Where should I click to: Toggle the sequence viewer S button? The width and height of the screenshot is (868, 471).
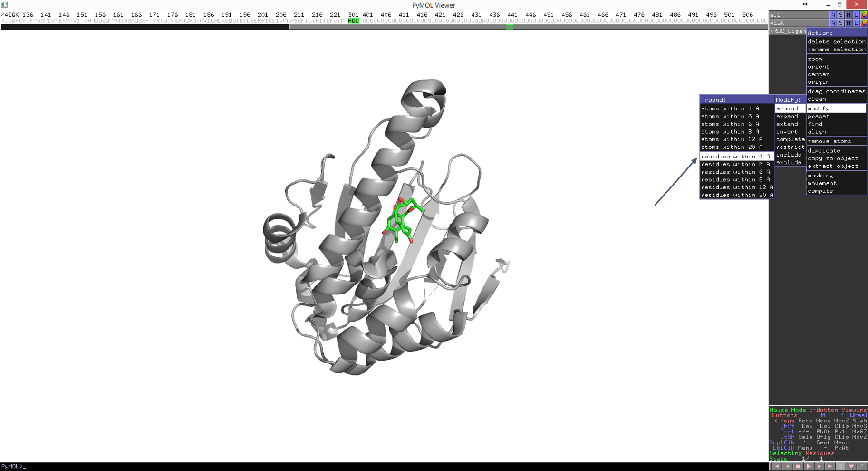[x=840, y=467]
